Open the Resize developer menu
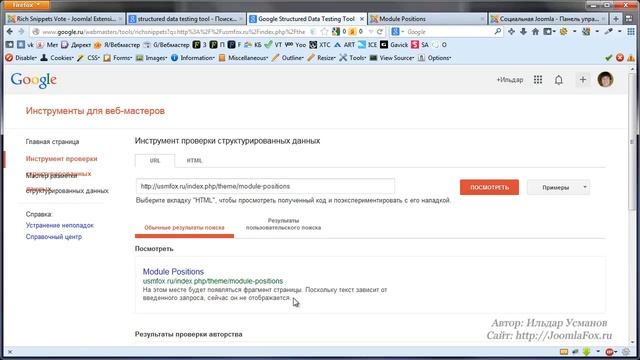Image resolution: width=640 pixels, height=360 pixels. point(321,58)
